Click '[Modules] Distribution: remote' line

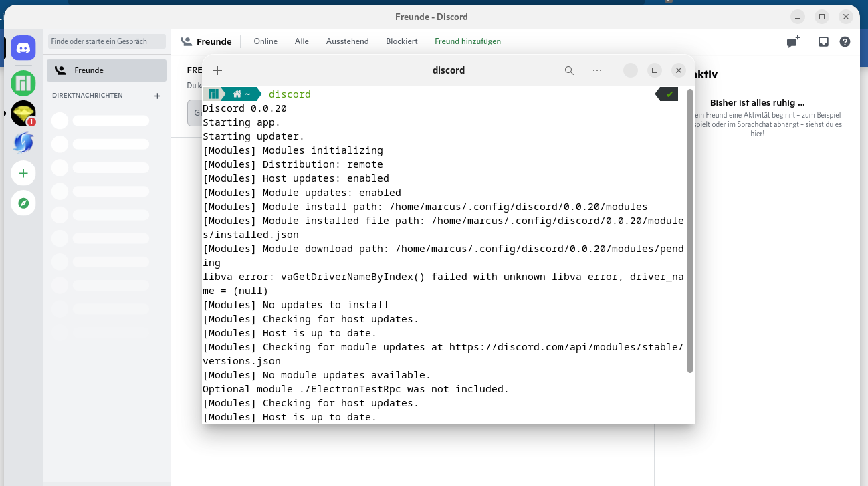[x=293, y=164]
